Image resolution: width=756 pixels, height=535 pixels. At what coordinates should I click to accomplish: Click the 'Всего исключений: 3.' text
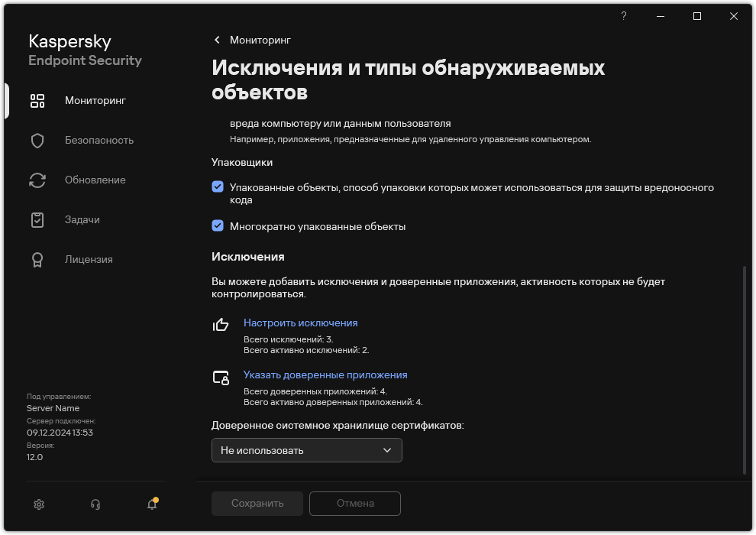[289, 339]
